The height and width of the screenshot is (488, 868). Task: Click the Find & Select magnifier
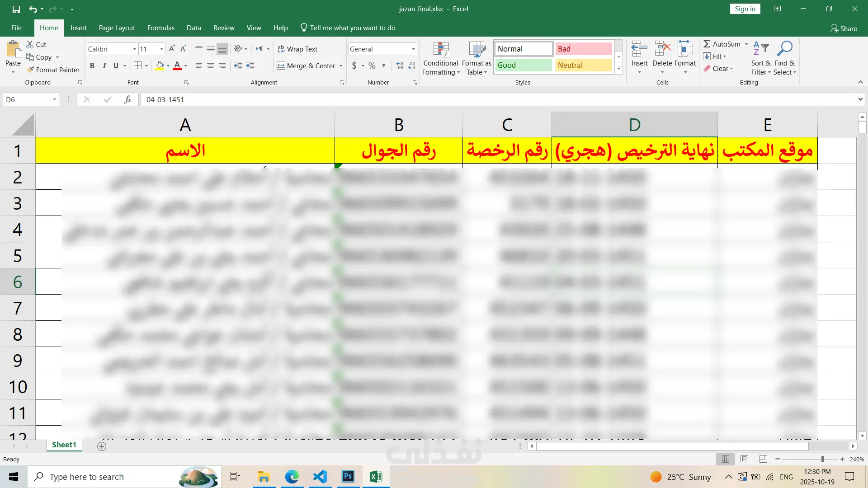pyautogui.click(x=785, y=49)
